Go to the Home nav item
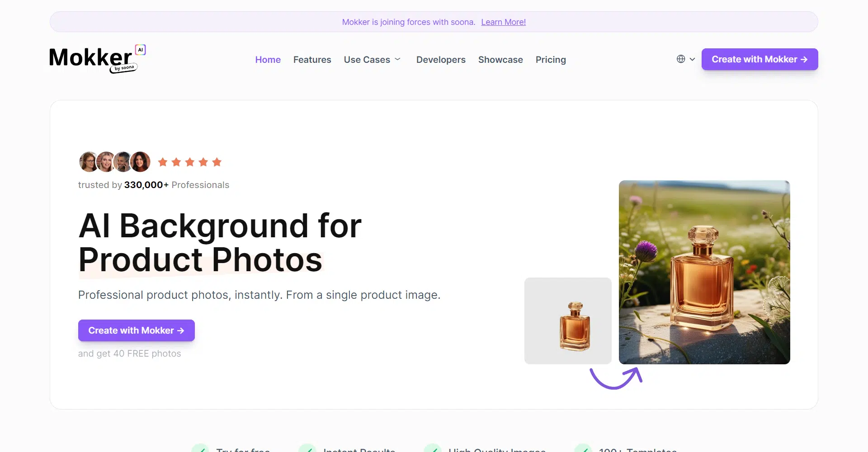Screen dimensions: 868x452 point(268,60)
